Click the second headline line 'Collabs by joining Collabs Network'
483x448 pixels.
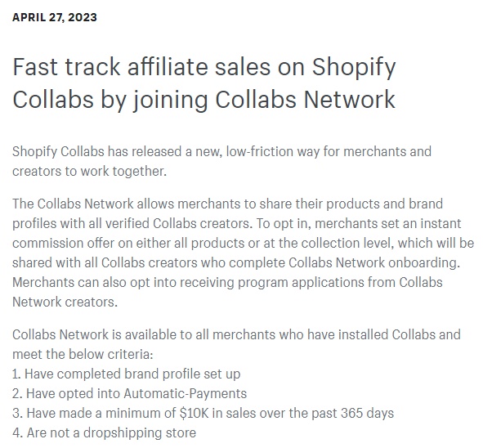[203, 100]
